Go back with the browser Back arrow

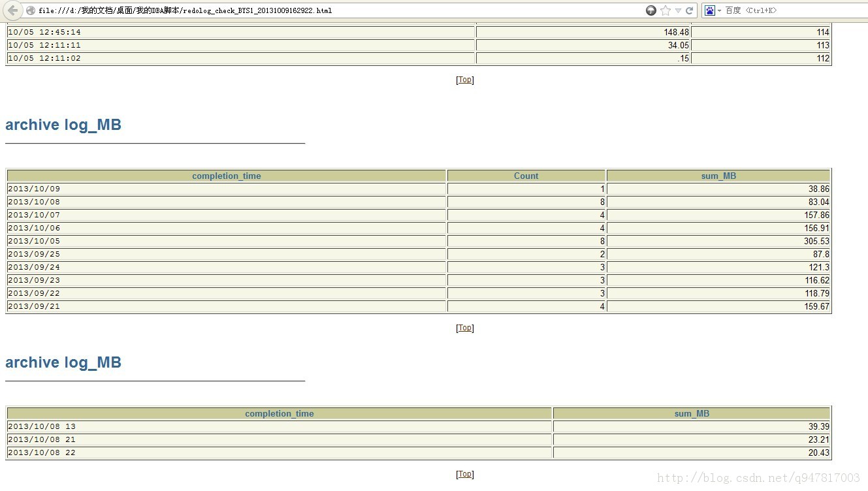point(12,10)
